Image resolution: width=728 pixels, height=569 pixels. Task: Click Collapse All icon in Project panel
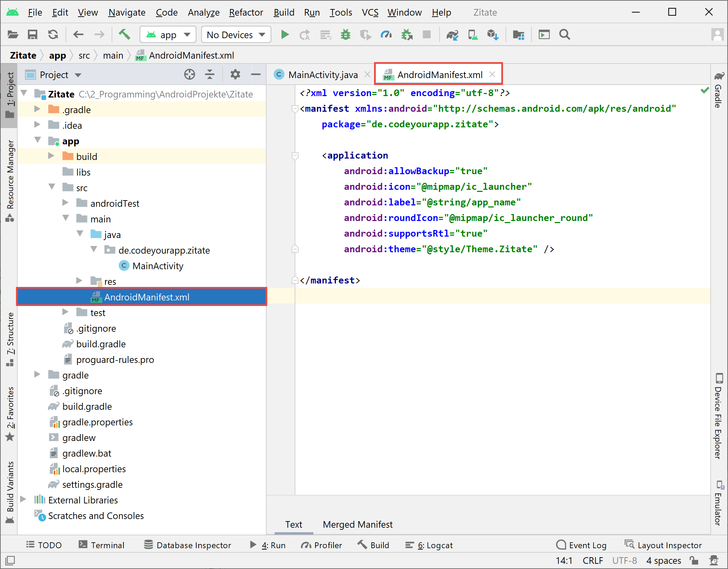(210, 75)
